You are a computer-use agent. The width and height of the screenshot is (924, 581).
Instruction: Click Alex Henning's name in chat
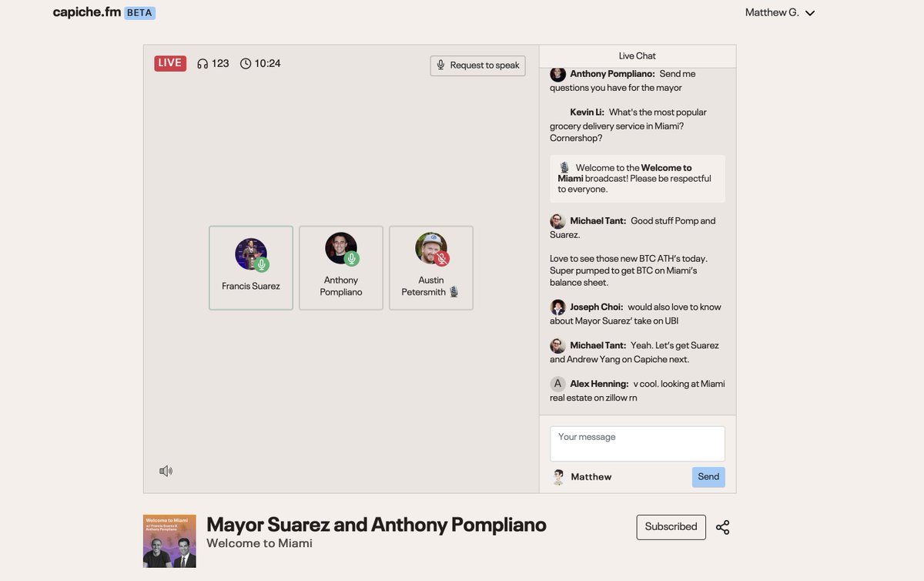(x=600, y=384)
